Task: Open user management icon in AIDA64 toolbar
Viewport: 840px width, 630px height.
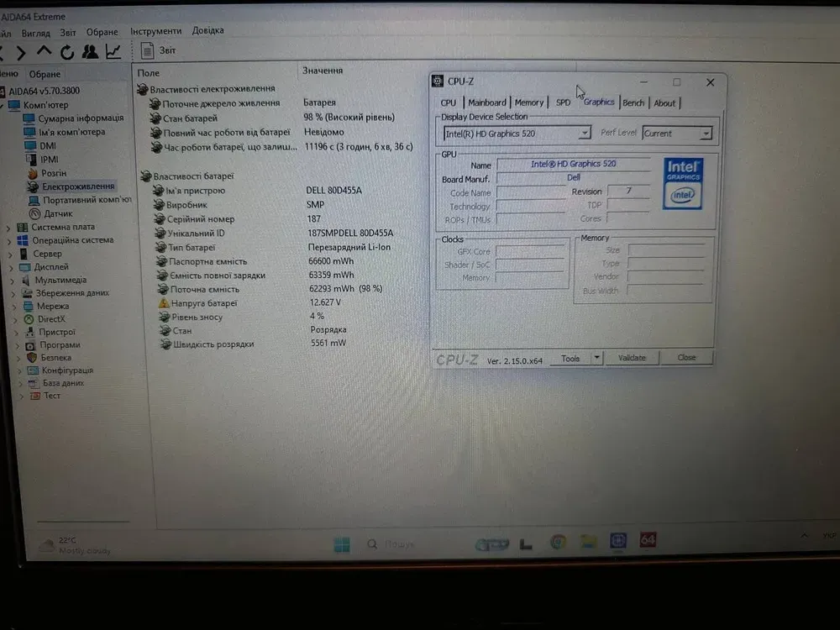Action: [x=90, y=52]
